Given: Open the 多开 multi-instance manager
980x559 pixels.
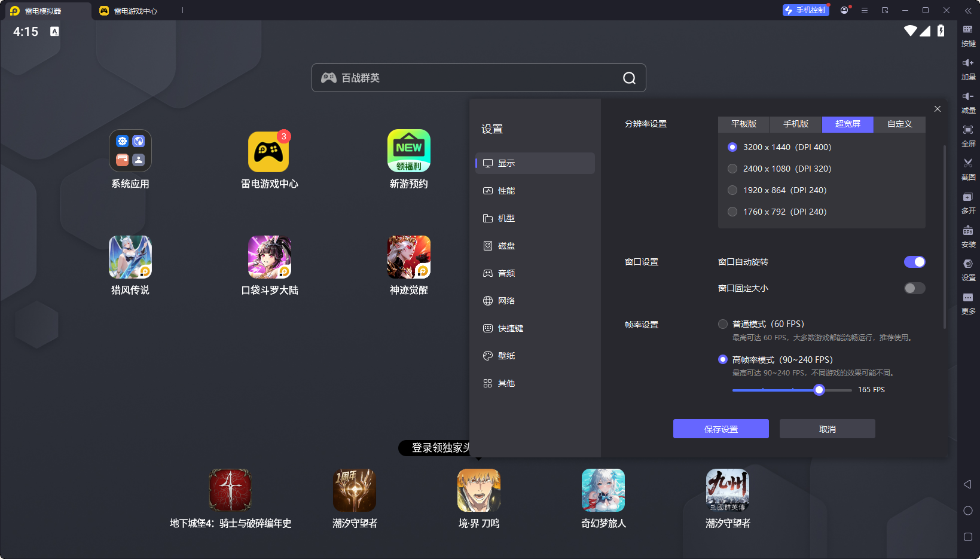Looking at the screenshot, I should coord(968,203).
